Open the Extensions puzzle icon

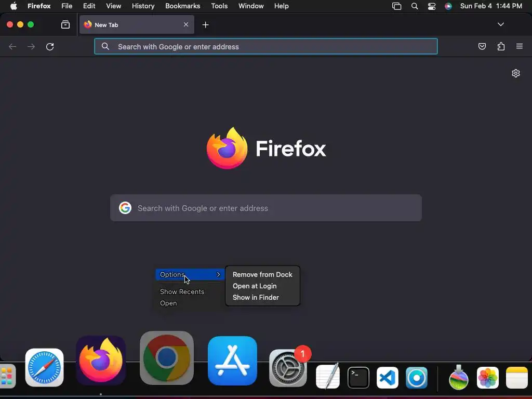[x=501, y=46]
